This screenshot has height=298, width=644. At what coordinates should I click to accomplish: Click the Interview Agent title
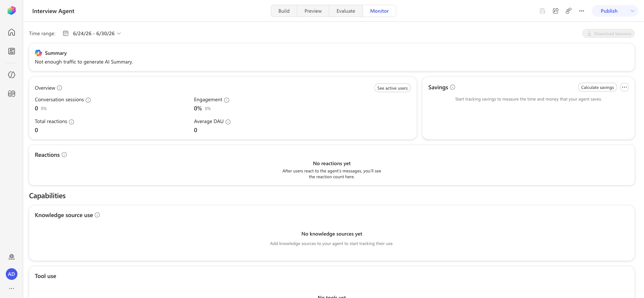pyautogui.click(x=53, y=11)
